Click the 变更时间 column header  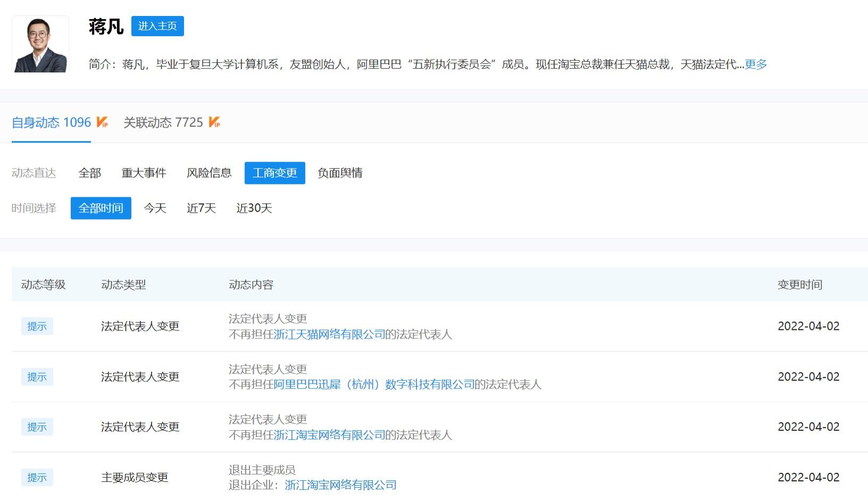[x=800, y=285]
